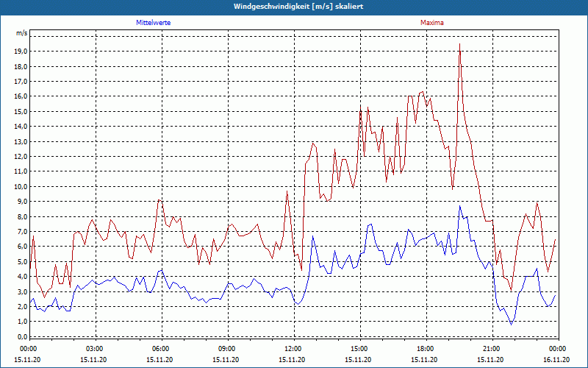588x368 pixels.
Task: Click the '18:00' time axis label
Action: pyautogui.click(x=425, y=349)
